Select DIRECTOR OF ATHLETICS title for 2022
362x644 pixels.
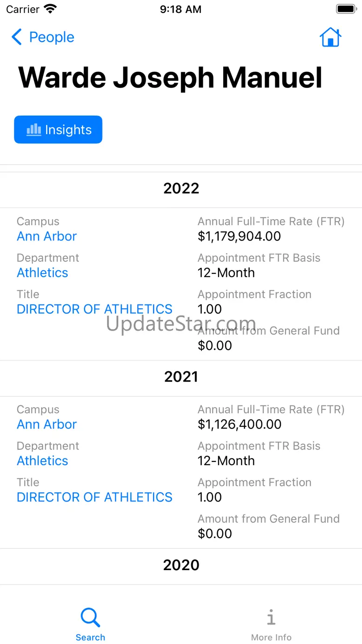95,309
